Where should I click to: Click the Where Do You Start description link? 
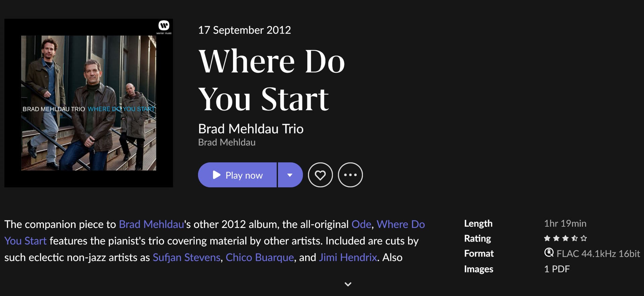click(400, 224)
